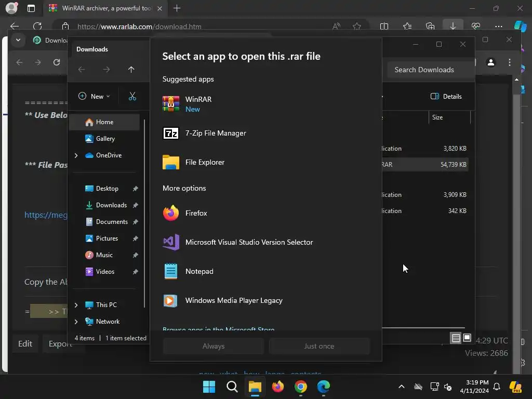
Task: Open Windows taskbar Search
Action: (x=232, y=387)
